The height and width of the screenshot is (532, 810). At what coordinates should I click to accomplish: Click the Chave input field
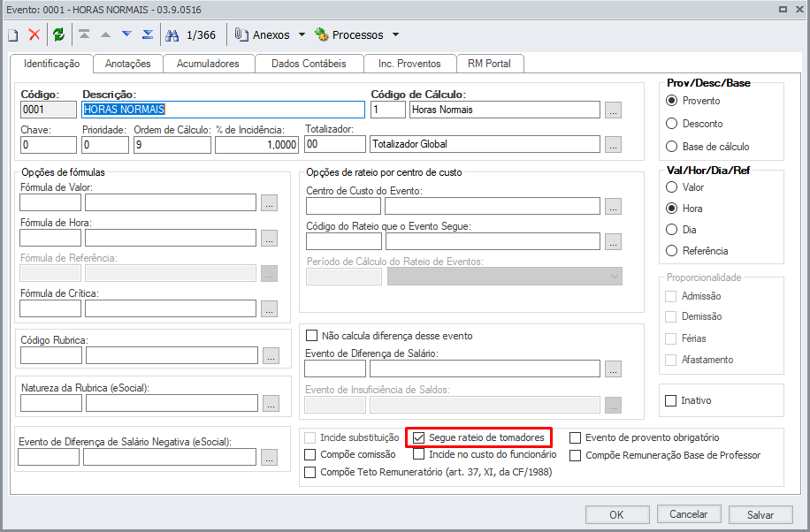coord(49,145)
